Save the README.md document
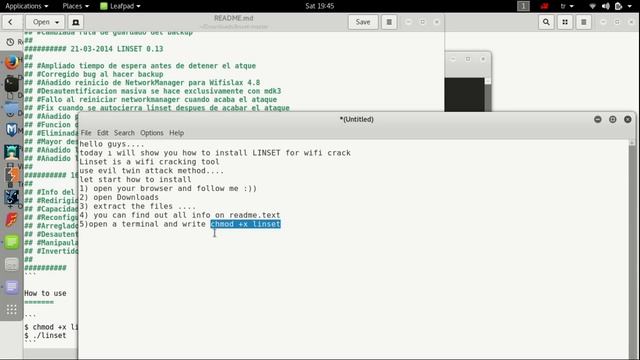The width and height of the screenshot is (640, 360). point(363,22)
